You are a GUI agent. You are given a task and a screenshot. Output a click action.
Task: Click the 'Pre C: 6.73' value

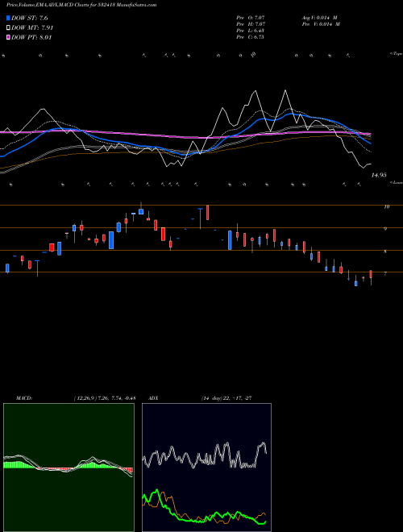coord(251,37)
